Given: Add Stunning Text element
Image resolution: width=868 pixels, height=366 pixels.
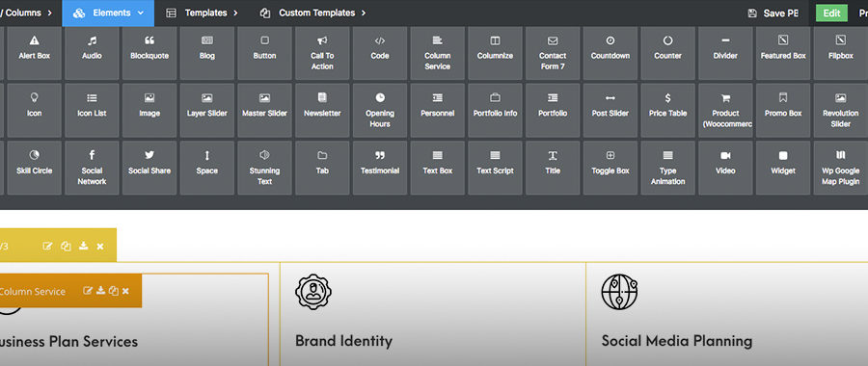Looking at the screenshot, I should pos(264,169).
